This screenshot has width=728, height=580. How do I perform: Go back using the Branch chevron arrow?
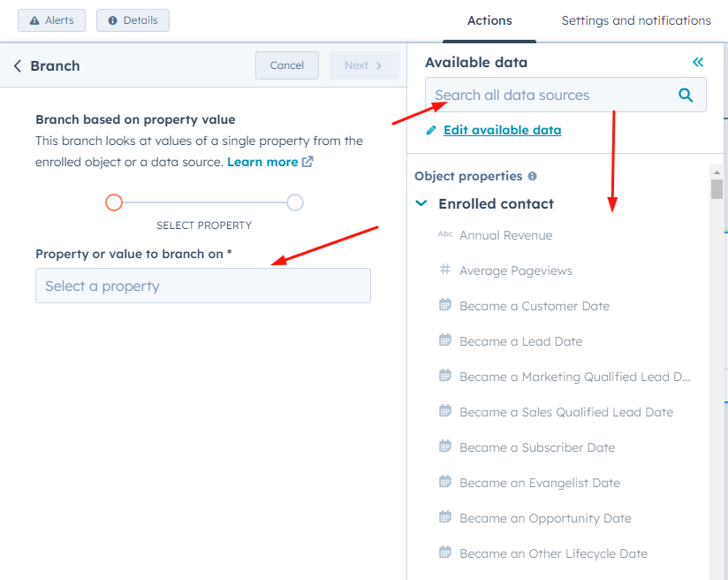click(18, 66)
